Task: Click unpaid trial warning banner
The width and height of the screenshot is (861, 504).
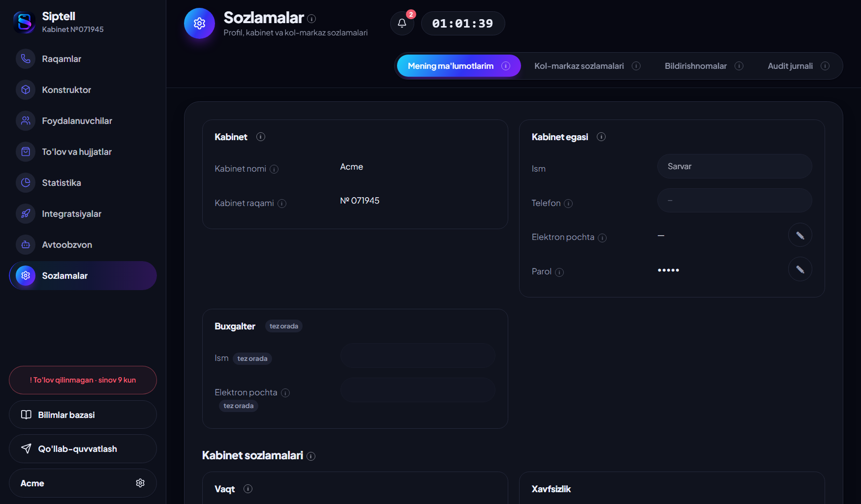Action: (x=83, y=380)
